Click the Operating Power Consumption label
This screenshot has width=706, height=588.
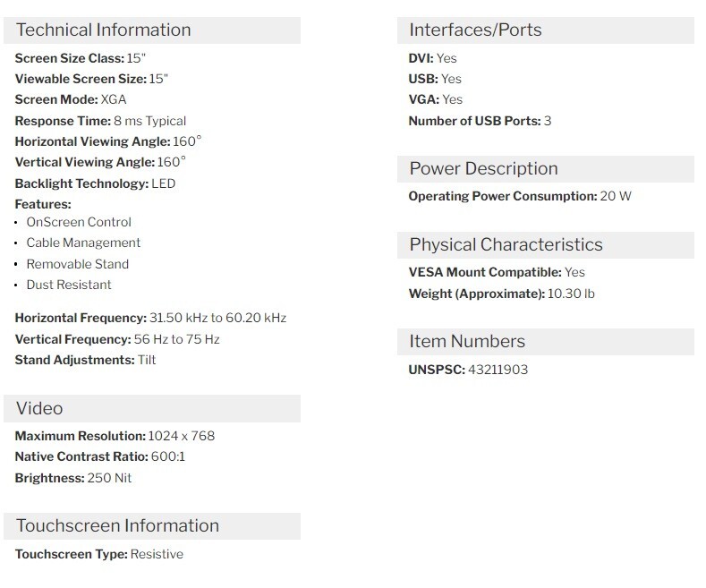pos(503,196)
